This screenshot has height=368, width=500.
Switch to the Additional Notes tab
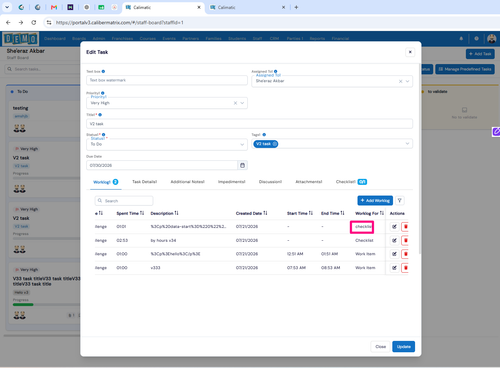[x=187, y=182]
